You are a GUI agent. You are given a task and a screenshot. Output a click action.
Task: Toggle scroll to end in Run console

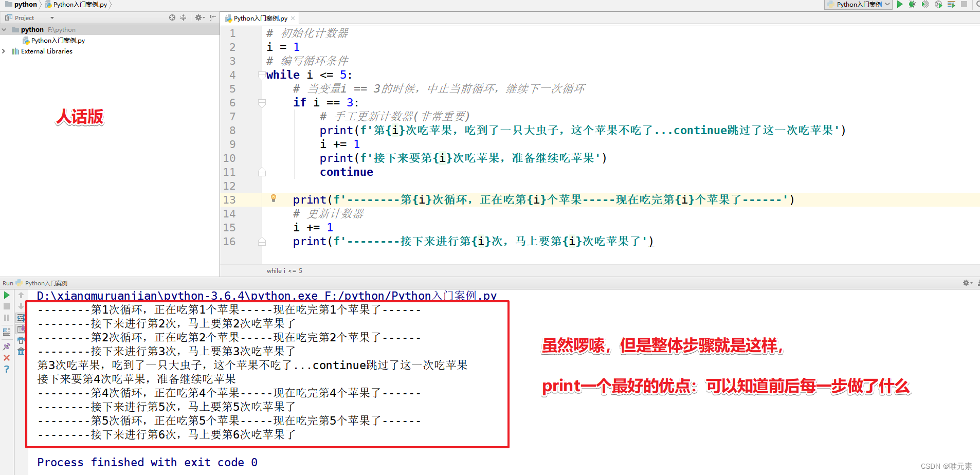(x=21, y=329)
